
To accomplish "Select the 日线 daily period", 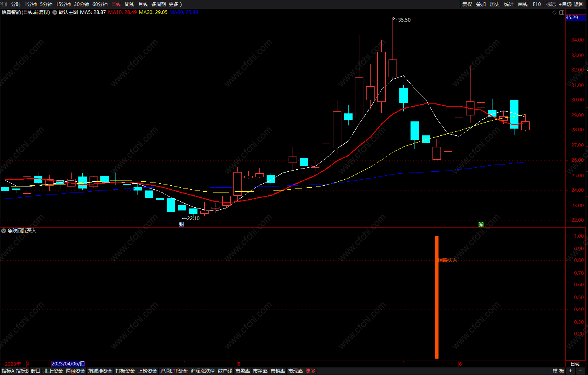I will pos(116,4).
